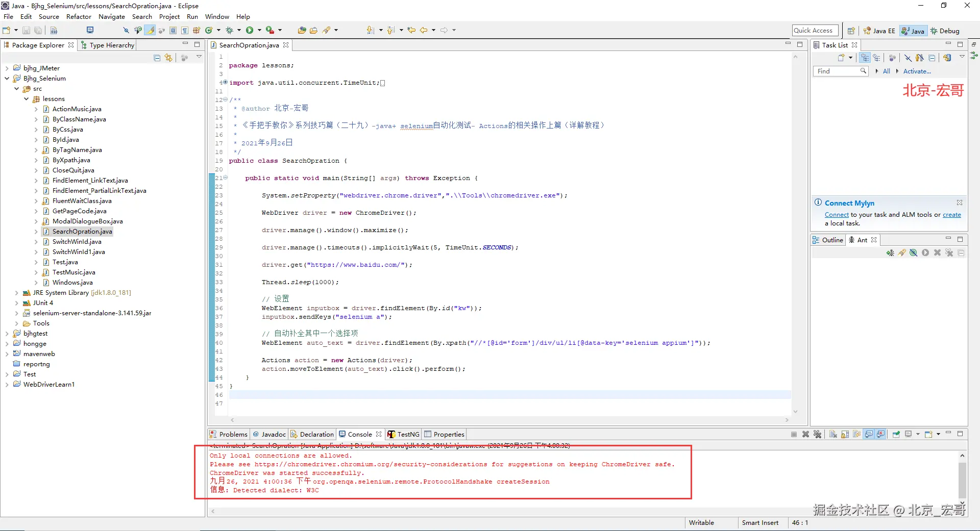Switch to the Java EE perspective
980x531 pixels.
[x=879, y=31]
